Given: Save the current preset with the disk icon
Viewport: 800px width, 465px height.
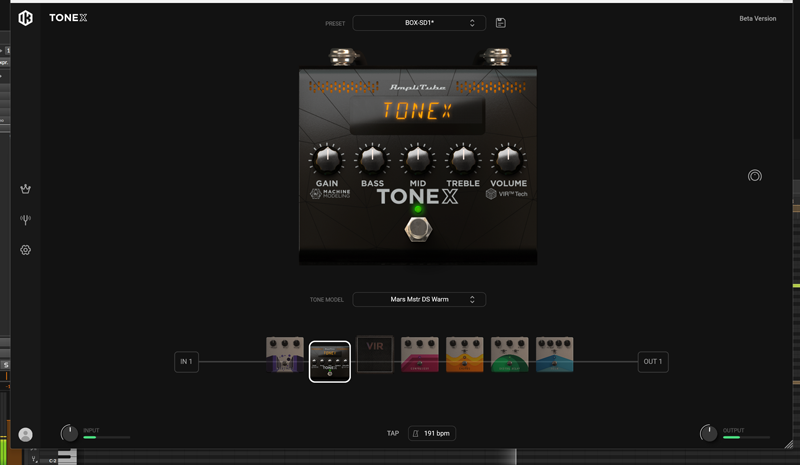Looking at the screenshot, I should [x=501, y=23].
